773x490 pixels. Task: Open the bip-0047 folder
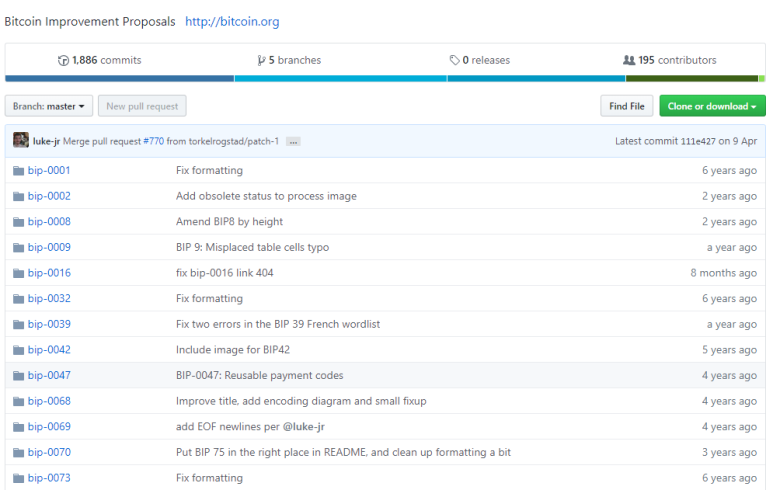click(x=49, y=376)
